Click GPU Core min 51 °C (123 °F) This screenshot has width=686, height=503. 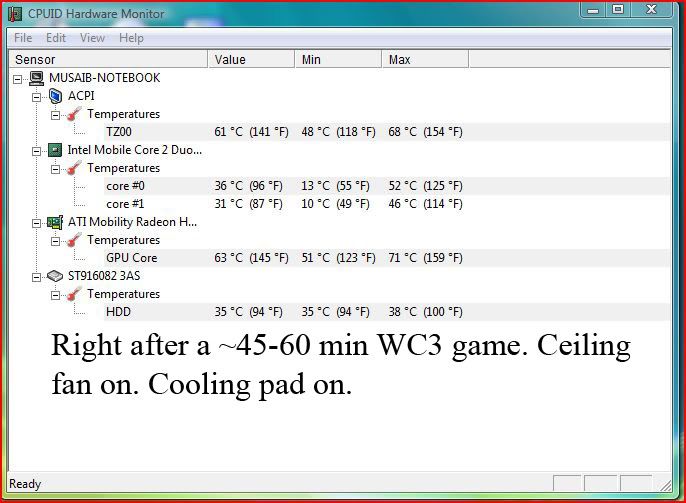click(338, 258)
